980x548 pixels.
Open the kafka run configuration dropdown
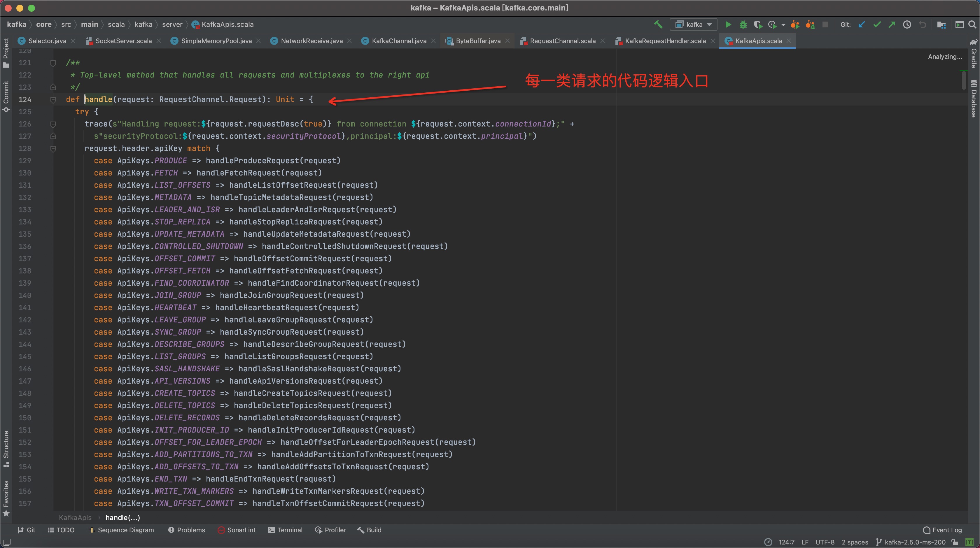(x=694, y=25)
